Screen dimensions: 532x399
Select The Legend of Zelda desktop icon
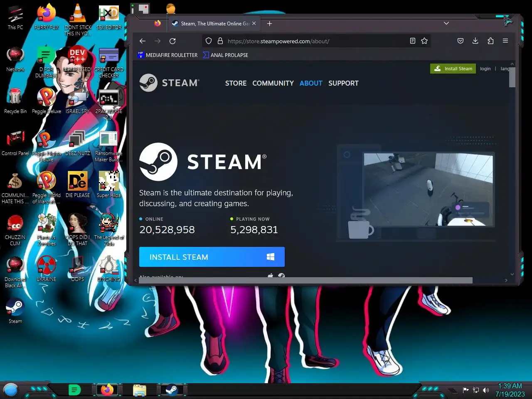click(x=109, y=230)
